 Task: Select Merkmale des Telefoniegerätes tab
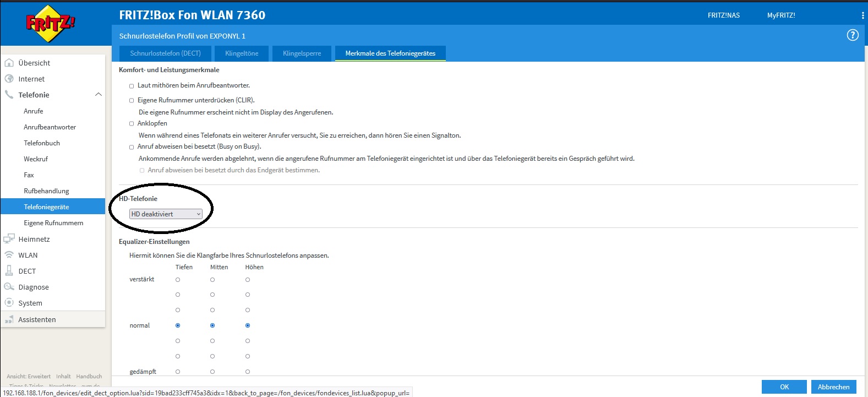(390, 53)
